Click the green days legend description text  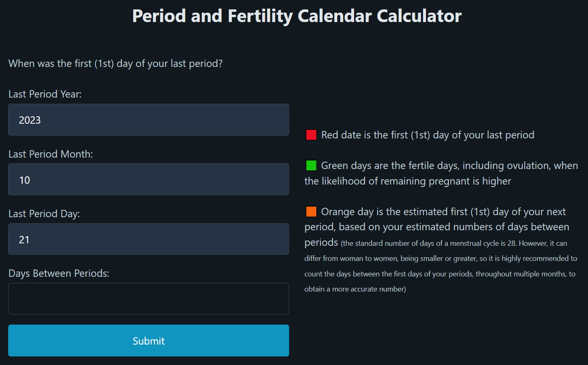click(441, 173)
